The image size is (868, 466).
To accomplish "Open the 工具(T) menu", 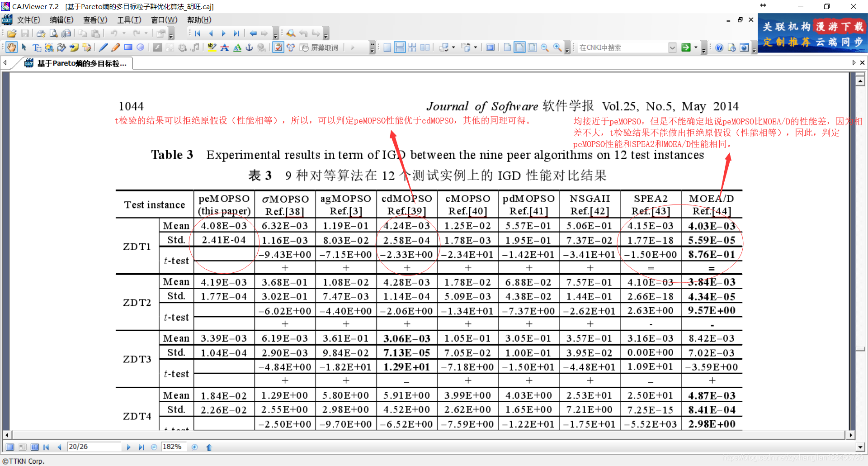I will click(129, 20).
